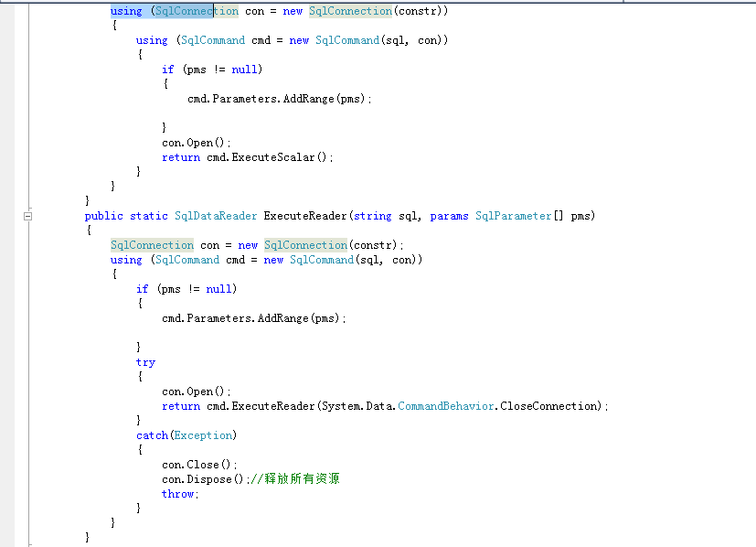Click 'using (SqlCommand cmd' in the ExecuteReader method

pyautogui.click(x=178, y=260)
